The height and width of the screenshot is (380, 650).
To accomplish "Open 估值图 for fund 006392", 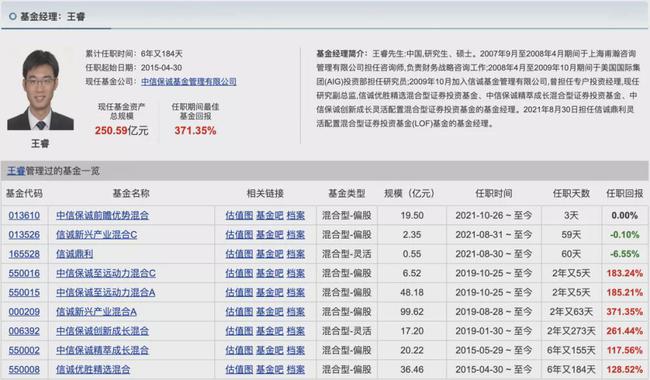I will pyautogui.click(x=239, y=331).
